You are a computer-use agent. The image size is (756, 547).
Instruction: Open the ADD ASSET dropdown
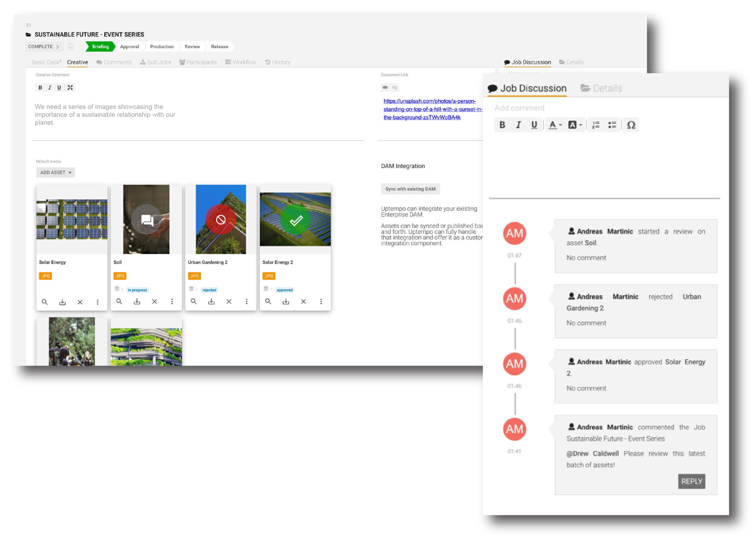[55, 172]
